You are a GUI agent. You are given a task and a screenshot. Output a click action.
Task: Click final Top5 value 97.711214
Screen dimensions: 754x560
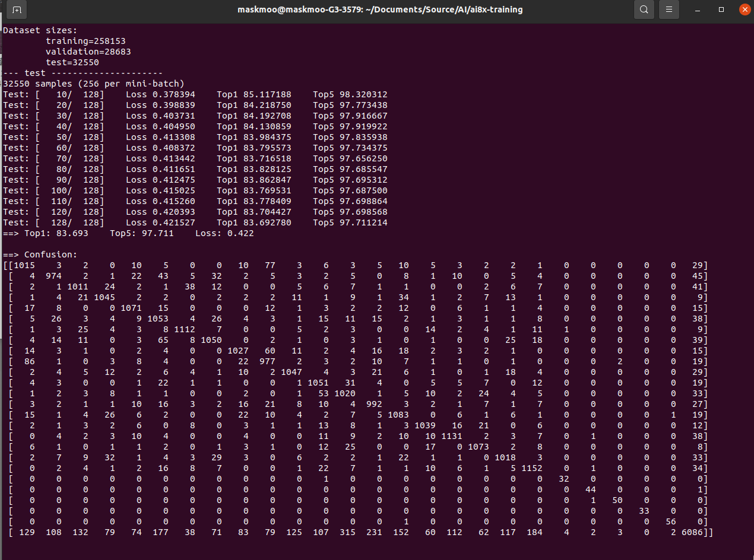(363, 222)
